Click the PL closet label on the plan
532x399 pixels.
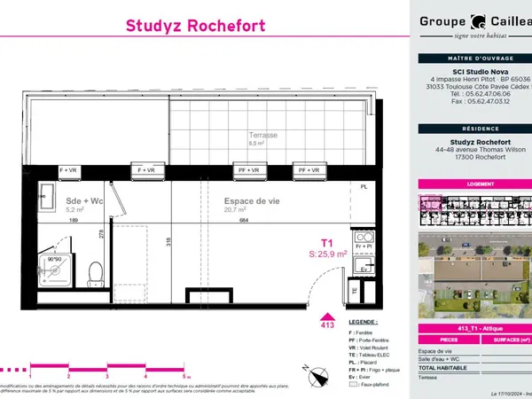point(364,187)
